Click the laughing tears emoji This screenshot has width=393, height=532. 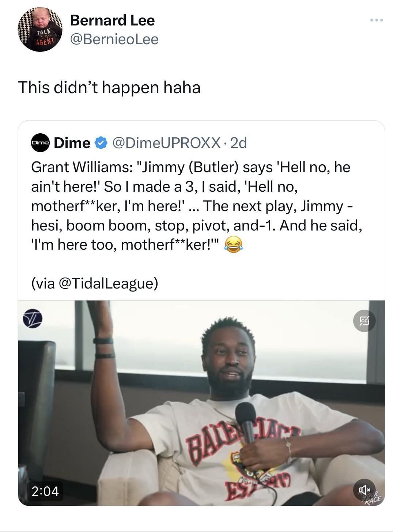[x=233, y=245]
